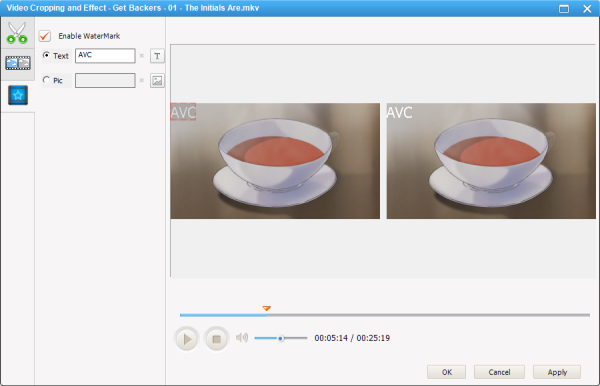Uncheck the Enable WaterMark checkbox
600x386 pixels.
[x=45, y=36]
